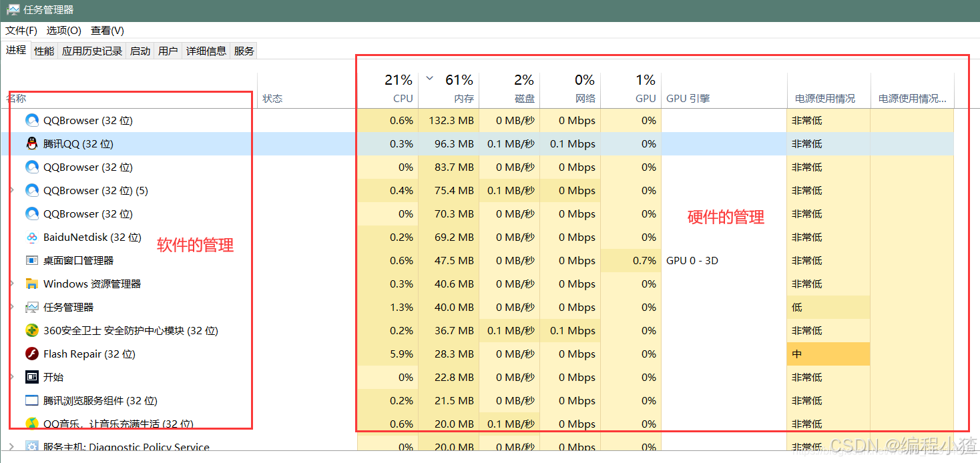The image size is (980, 463).
Task: Select the 360安全卫士 安全防护中心模块 name text
Action: [x=131, y=331]
